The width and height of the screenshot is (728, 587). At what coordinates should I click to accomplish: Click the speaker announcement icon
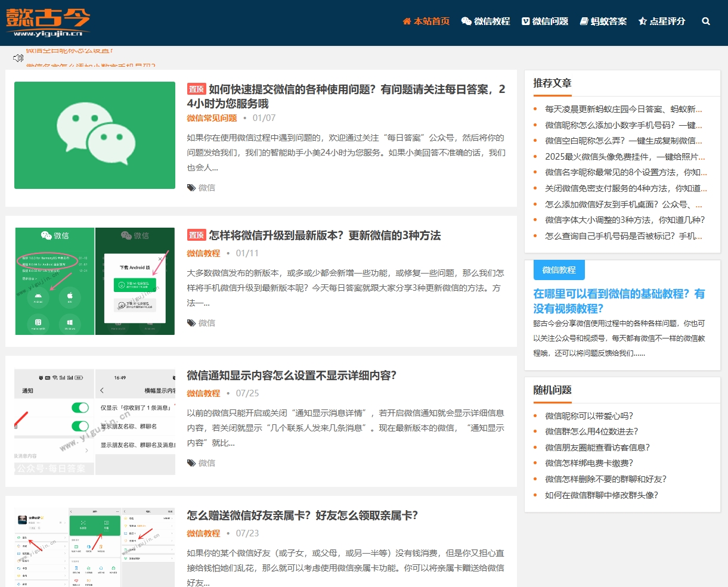click(x=18, y=58)
